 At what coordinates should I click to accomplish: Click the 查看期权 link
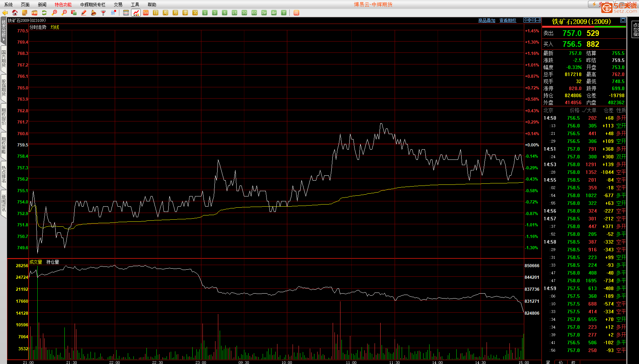point(508,20)
